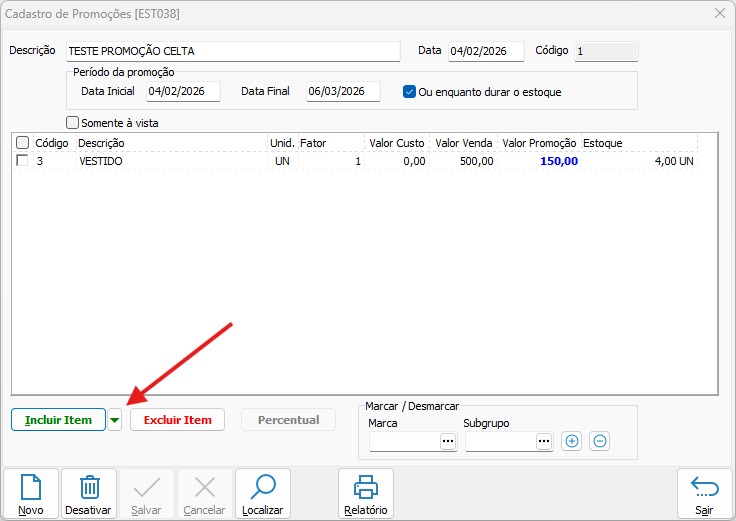
Task: Open the Subgrupo lookup ellipsis button
Action: click(x=543, y=441)
